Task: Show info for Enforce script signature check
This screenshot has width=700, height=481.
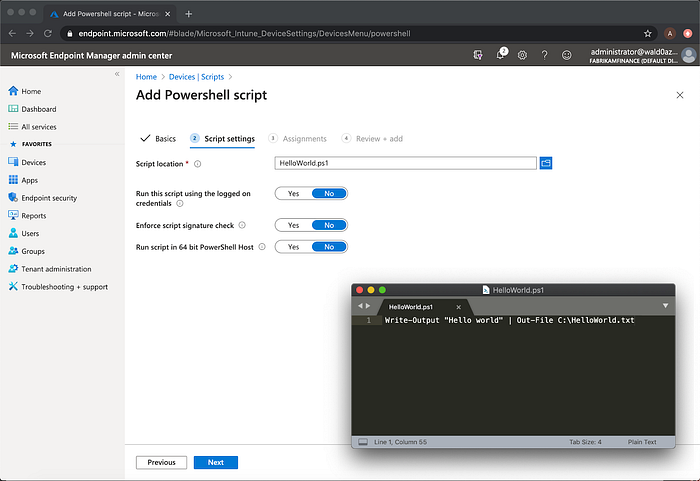Action: click(x=242, y=225)
